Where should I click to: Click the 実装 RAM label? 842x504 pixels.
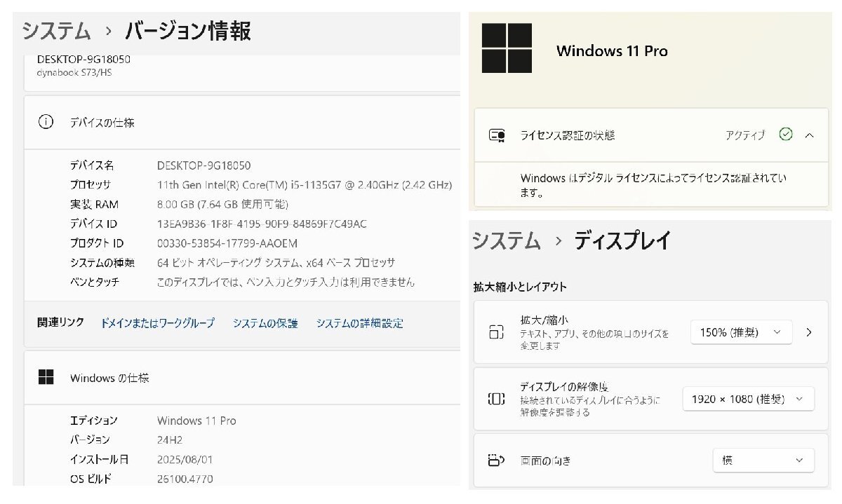pos(94,205)
